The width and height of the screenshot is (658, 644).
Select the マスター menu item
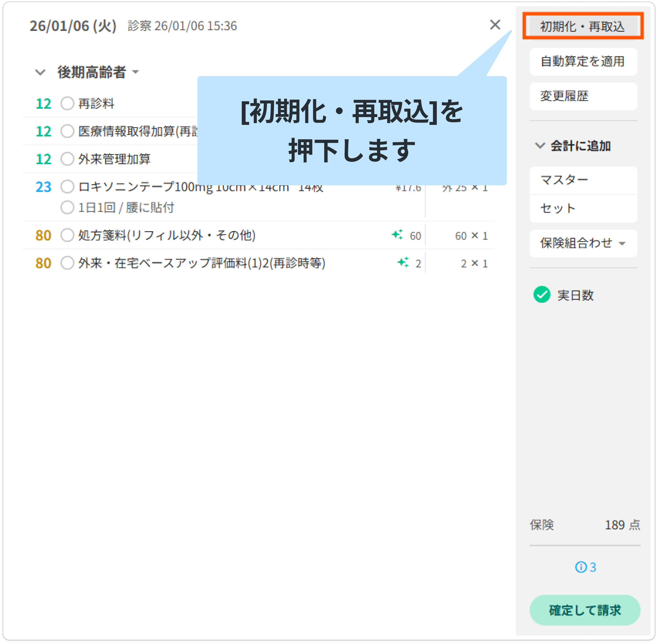click(583, 180)
